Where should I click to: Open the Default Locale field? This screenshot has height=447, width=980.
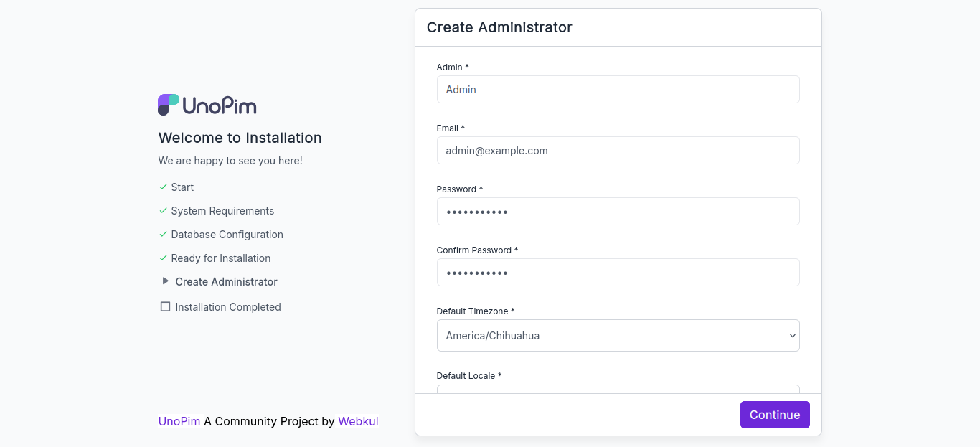point(618,389)
